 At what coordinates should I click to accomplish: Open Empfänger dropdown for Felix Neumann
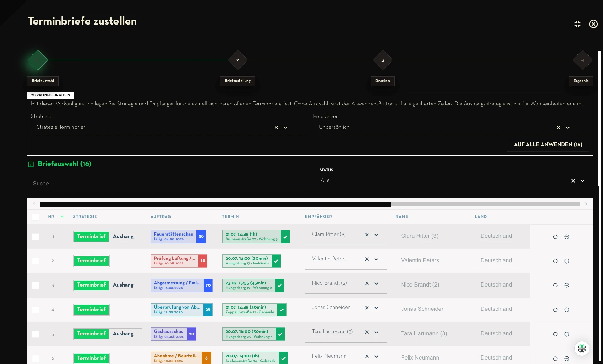pyautogui.click(x=376, y=356)
